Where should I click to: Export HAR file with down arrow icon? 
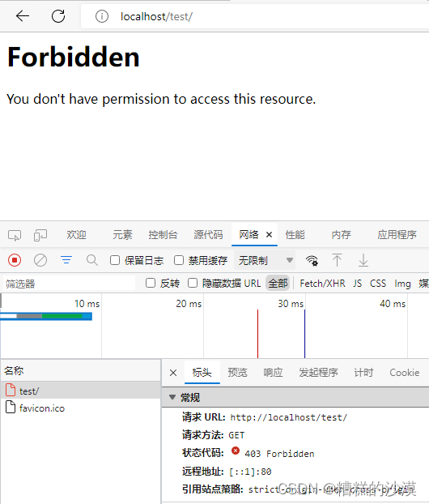tap(363, 260)
